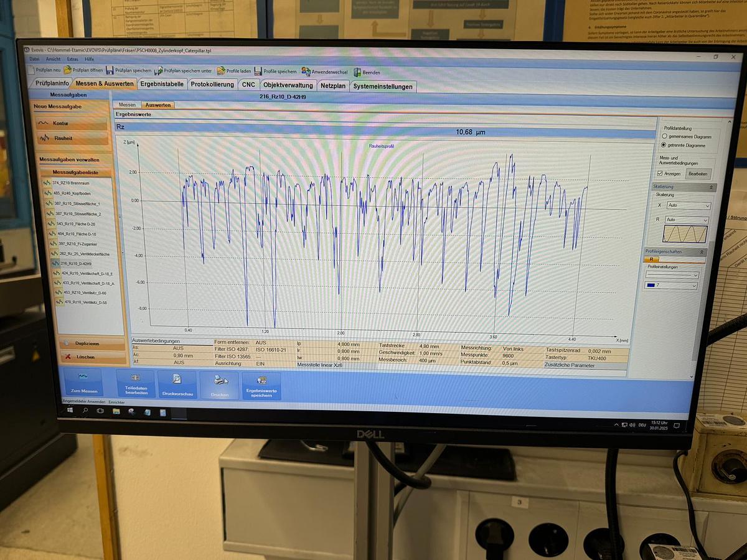Click the Beenden exit icon
747x560 pixels.
tap(358, 72)
